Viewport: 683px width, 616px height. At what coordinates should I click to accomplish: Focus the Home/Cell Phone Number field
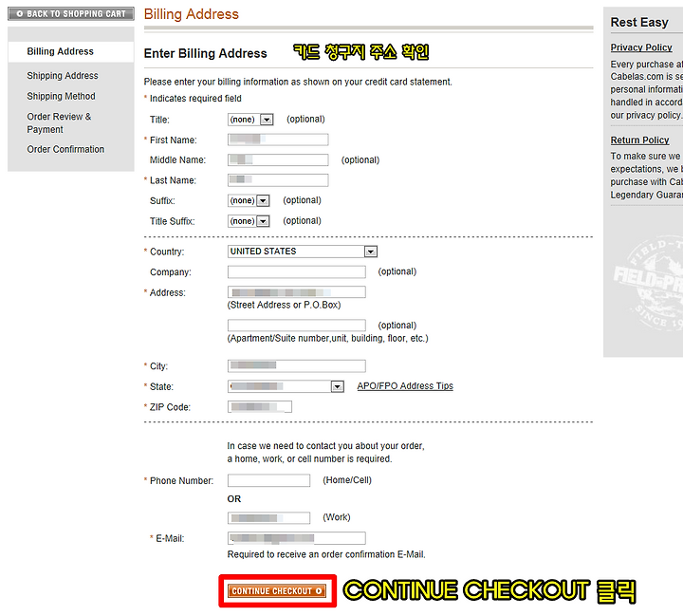click(x=268, y=480)
